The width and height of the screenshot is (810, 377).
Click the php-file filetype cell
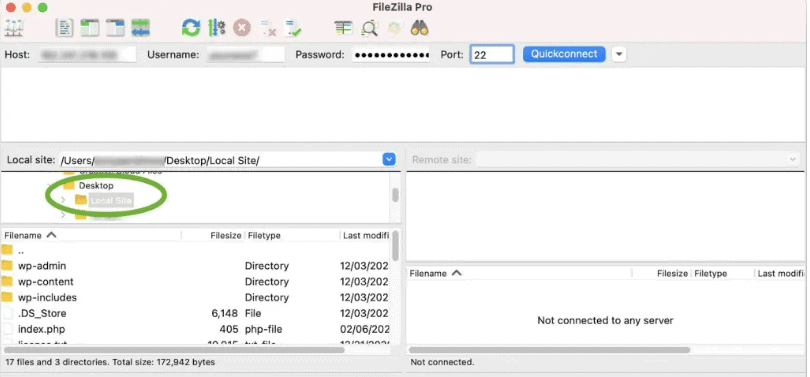[x=263, y=329]
